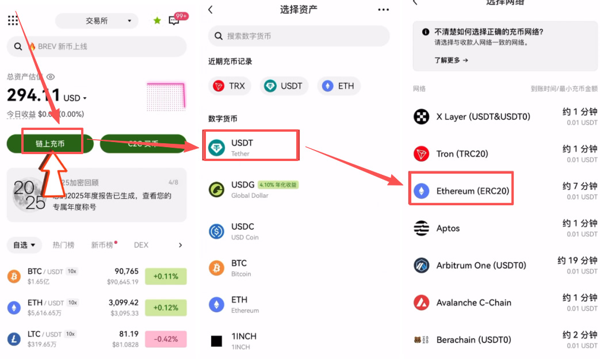Open the BTC/USDT market row
This screenshot has width=600, height=364.
click(97, 276)
